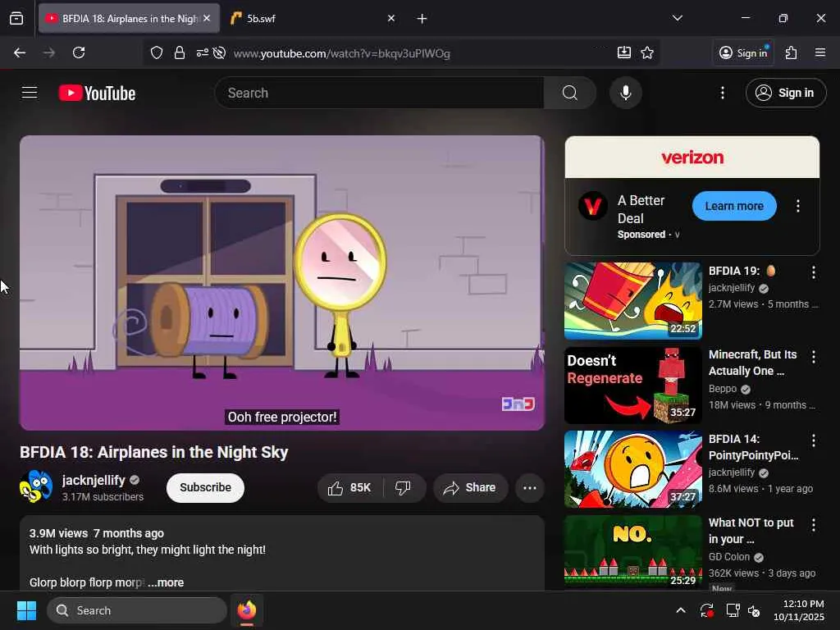
Task: Open Firefox View recent browsing icon
Action: click(x=16, y=18)
